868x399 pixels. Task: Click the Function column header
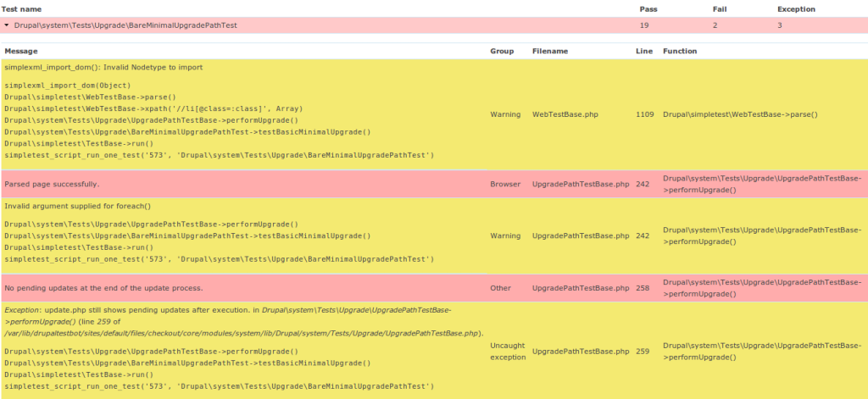coord(680,51)
